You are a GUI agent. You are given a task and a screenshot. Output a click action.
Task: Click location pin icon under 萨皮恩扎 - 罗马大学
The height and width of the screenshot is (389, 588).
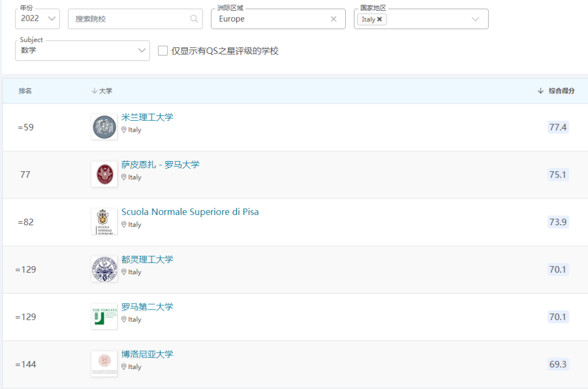click(124, 177)
